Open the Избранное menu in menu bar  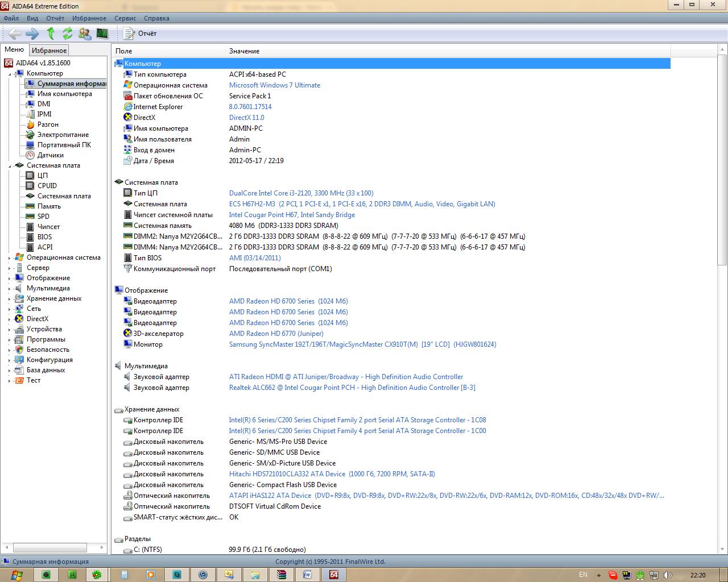[89, 18]
